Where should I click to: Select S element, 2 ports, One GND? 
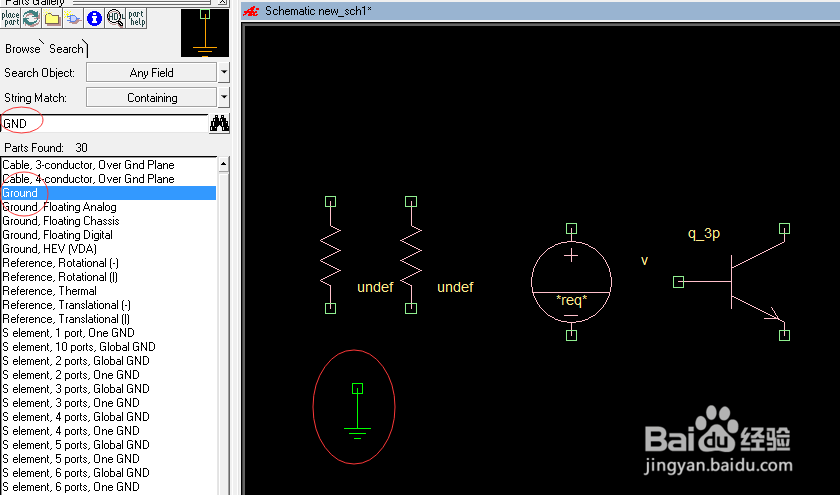[109, 374]
